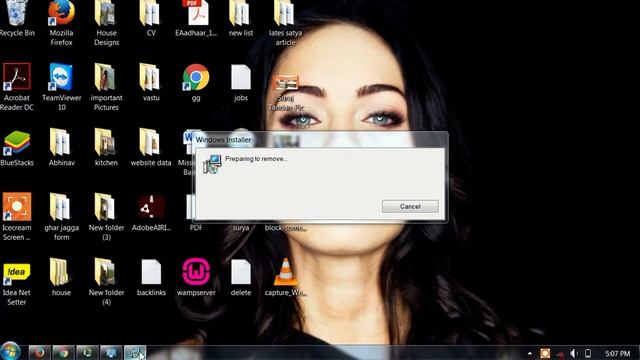Show hidden system tray icons

pos(529,353)
